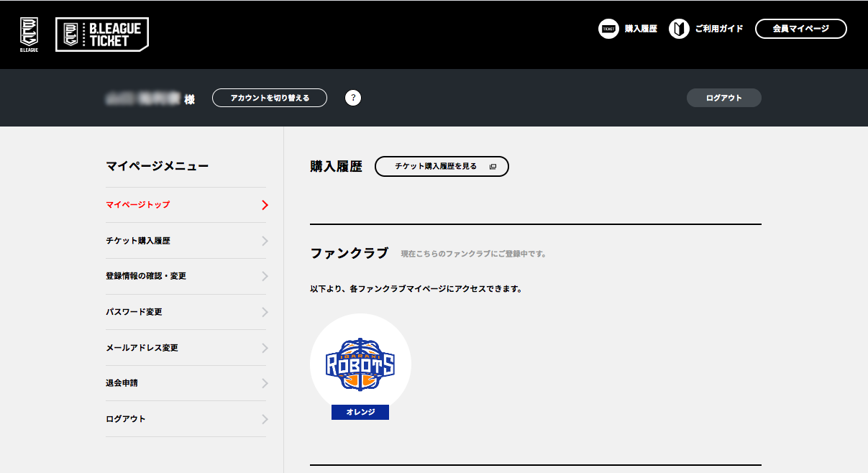The image size is (868, 473).
Task: Open the question mark help icon
Action: click(352, 98)
